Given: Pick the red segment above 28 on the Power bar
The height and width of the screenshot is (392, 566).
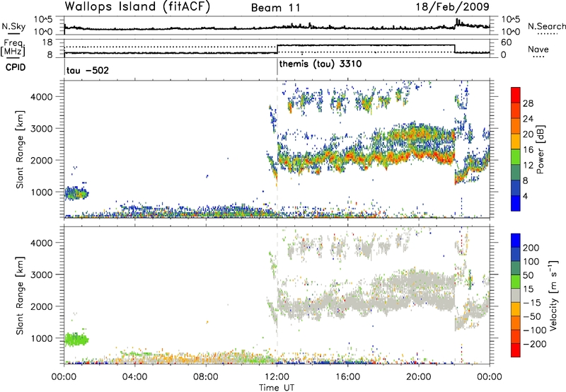Looking at the screenshot, I should [516, 95].
